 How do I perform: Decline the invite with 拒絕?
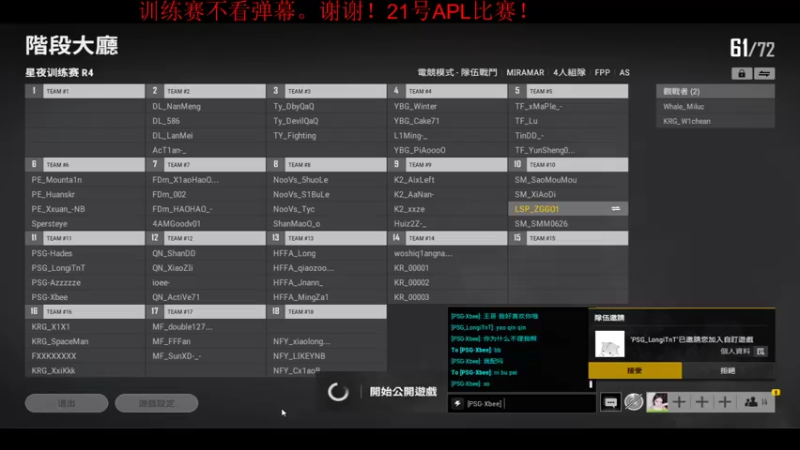pyautogui.click(x=728, y=370)
